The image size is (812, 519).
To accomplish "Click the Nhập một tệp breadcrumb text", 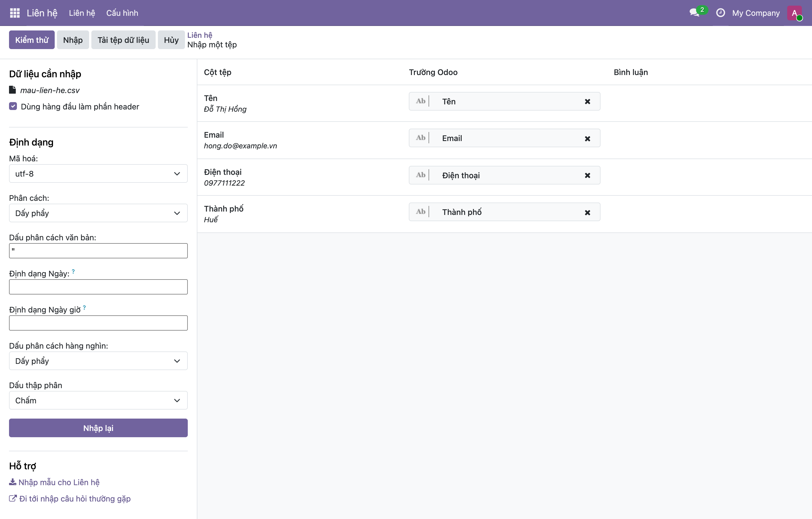I will (x=212, y=45).
